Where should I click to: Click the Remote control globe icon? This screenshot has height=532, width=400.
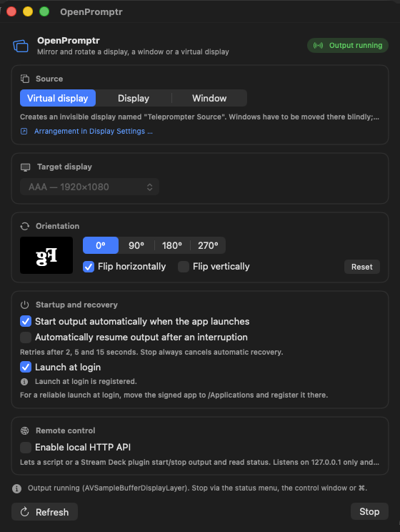pos(25,430)
